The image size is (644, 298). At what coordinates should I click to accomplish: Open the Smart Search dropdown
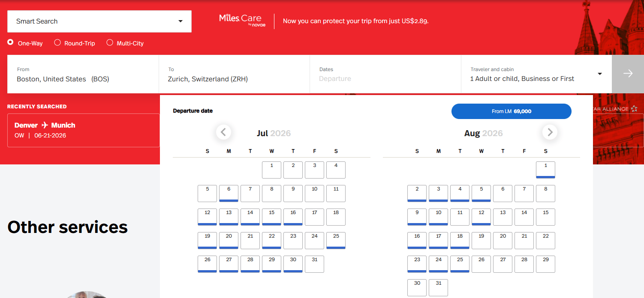[x=99, y=21]
